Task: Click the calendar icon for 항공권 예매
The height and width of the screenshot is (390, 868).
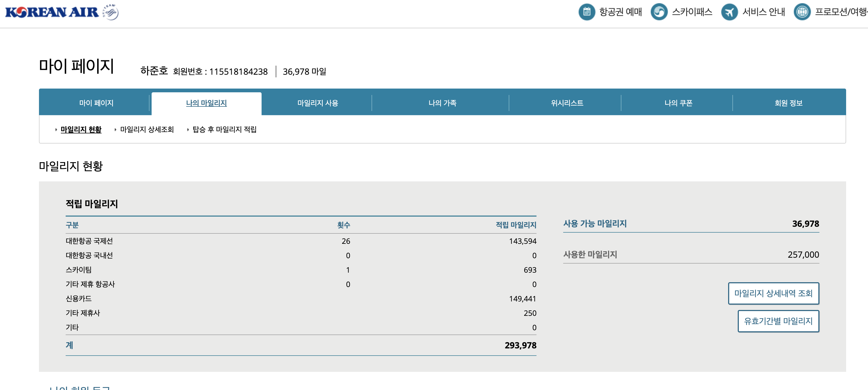Action: pyautogui.click(x=587, y=12)
